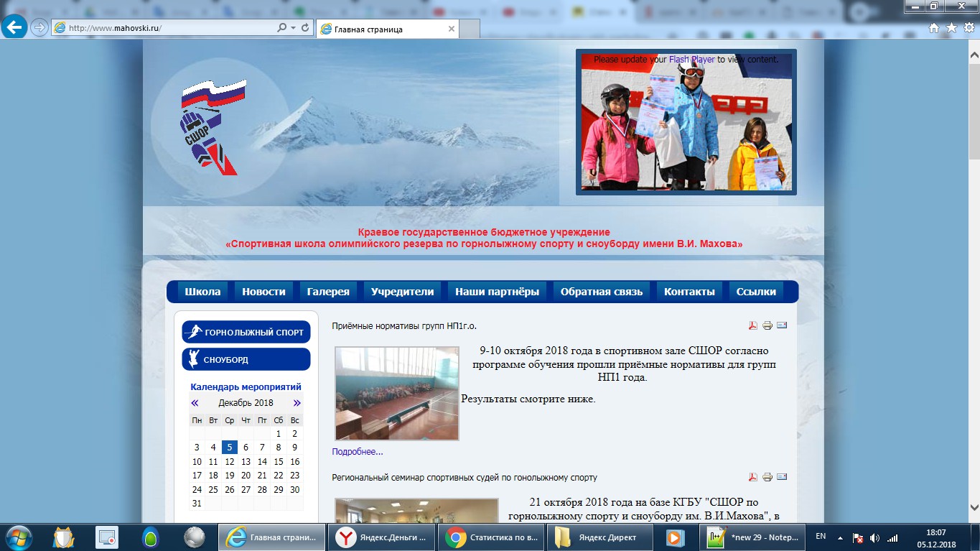Open the Школа menu item
Image resolution: width=980 pixels, height=551 pixels.
pos(202,292)
